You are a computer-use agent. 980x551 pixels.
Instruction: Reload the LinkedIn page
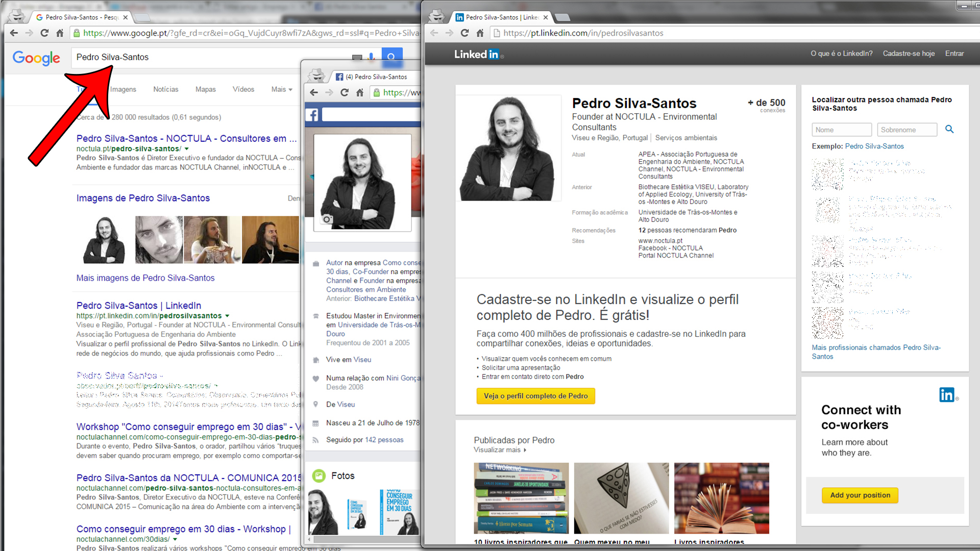point(464,33)
